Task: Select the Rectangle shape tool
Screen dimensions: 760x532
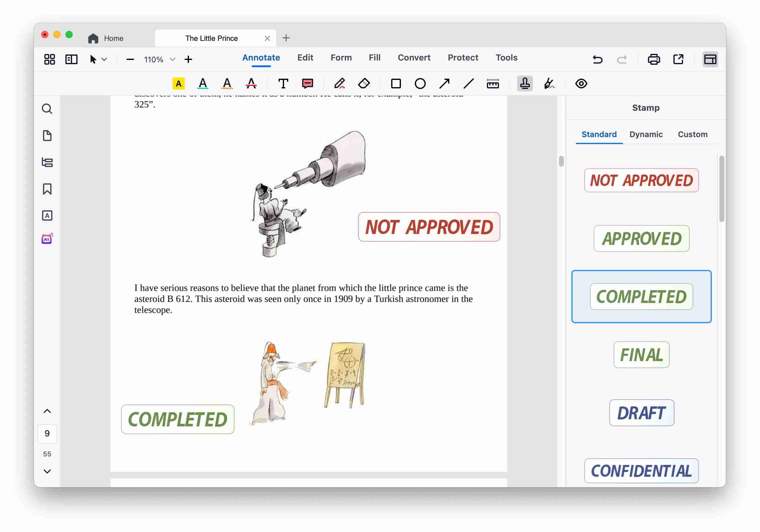Action: (396, 84)
